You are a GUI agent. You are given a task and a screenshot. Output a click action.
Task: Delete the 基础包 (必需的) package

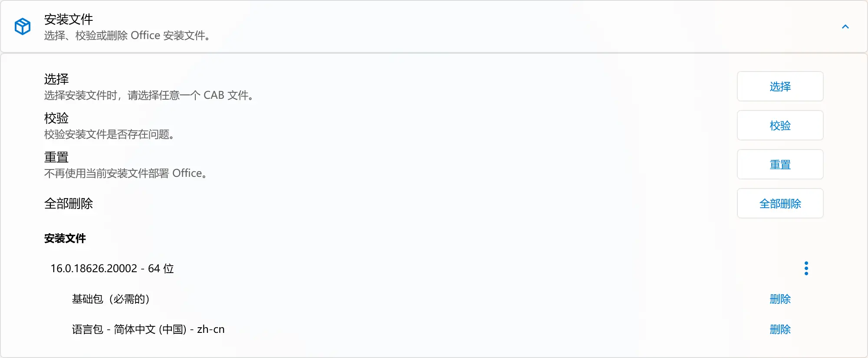780,299
